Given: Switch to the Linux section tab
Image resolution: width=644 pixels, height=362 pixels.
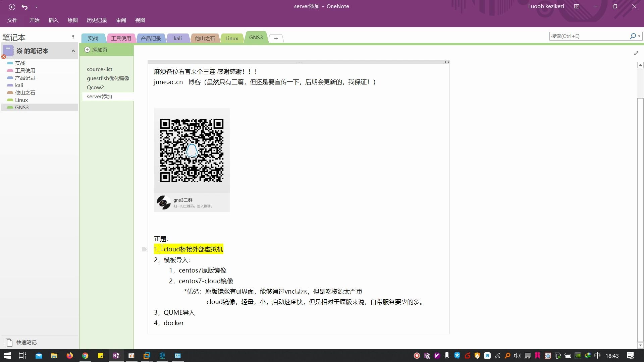Looking at the screenshot, I should [232, 38].
